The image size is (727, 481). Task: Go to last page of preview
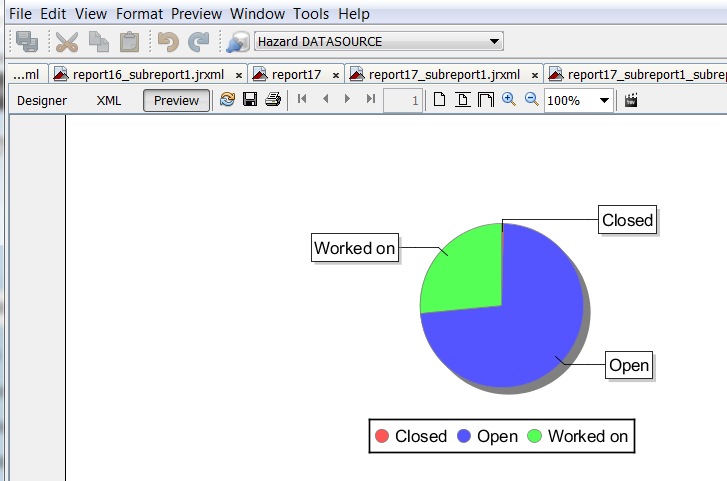click(370, 99)
